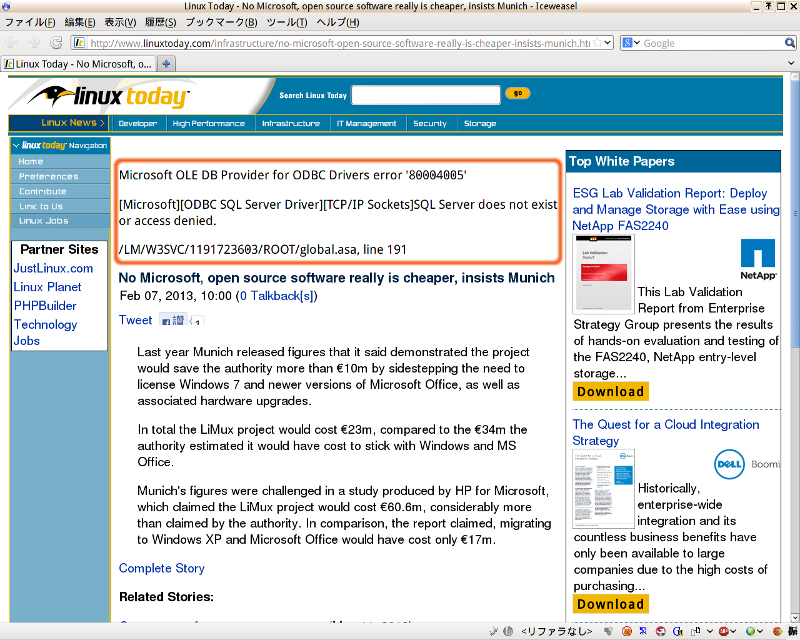Screen dimensions: 800x640
Task: Select the Linux Today browser tab
Action: click(x=79, y=64)
